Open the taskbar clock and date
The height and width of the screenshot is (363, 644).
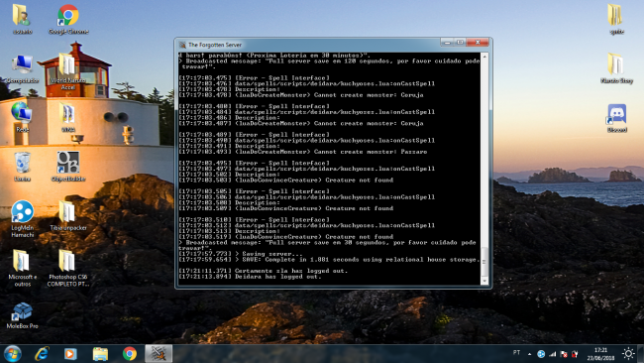click(600, 354)
